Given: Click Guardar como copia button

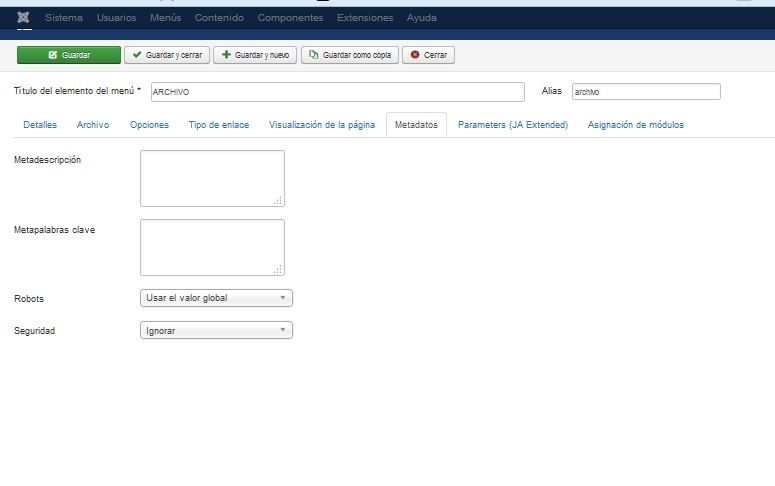Looking at the screenshot, I should coord(350,55).
